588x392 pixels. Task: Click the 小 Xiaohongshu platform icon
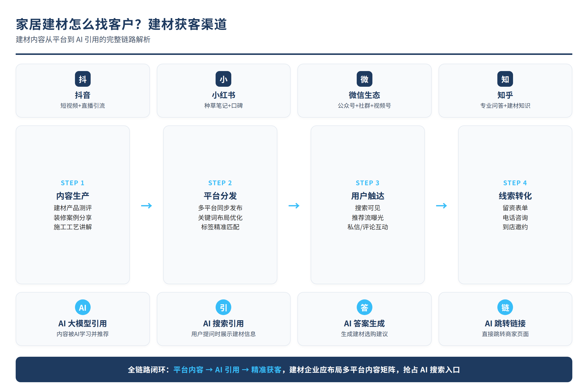(x=223, y=79)
